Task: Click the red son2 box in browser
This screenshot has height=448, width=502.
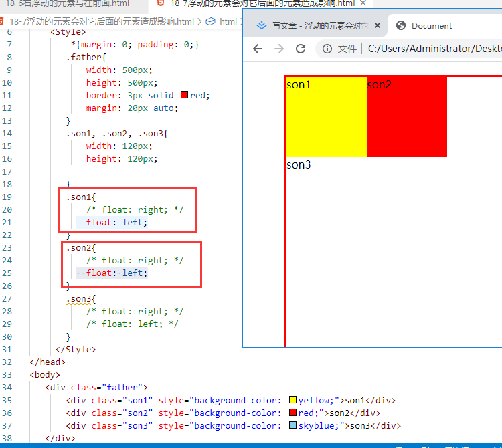Action: pos(406,117)
